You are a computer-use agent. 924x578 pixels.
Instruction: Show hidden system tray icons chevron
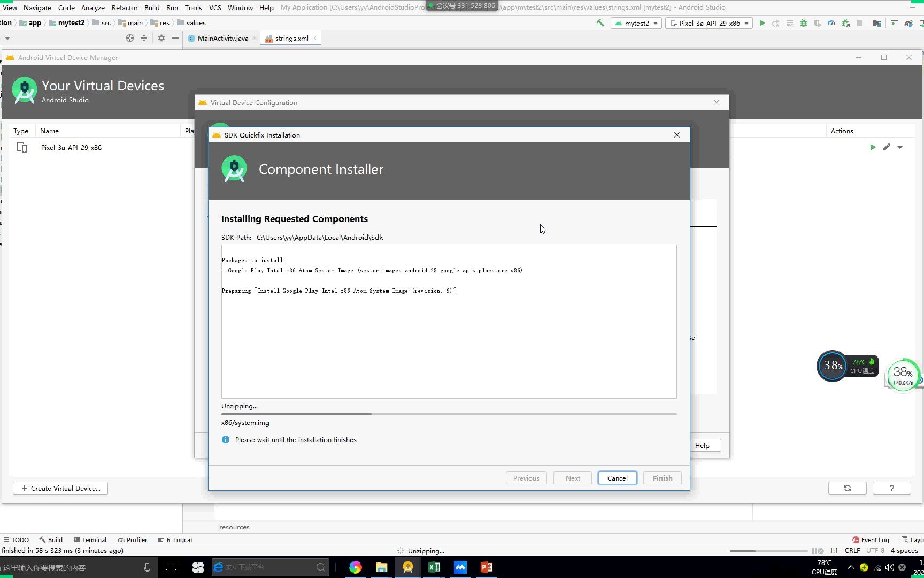point(851,567)
